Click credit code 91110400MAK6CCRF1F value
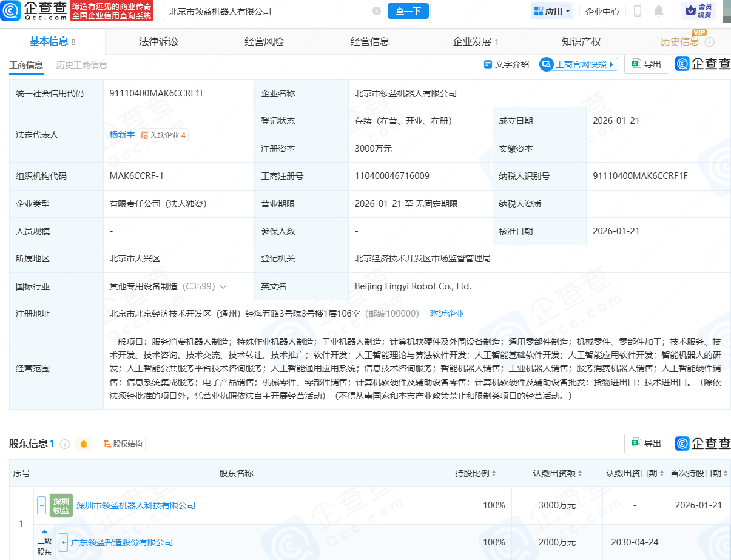Image resolution: width=731 pixels, height=560 pixels. (x=157, y=93)
